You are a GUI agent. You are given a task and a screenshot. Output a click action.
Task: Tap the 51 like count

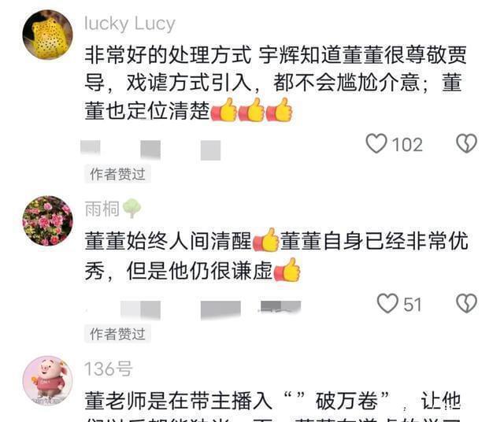413,305
